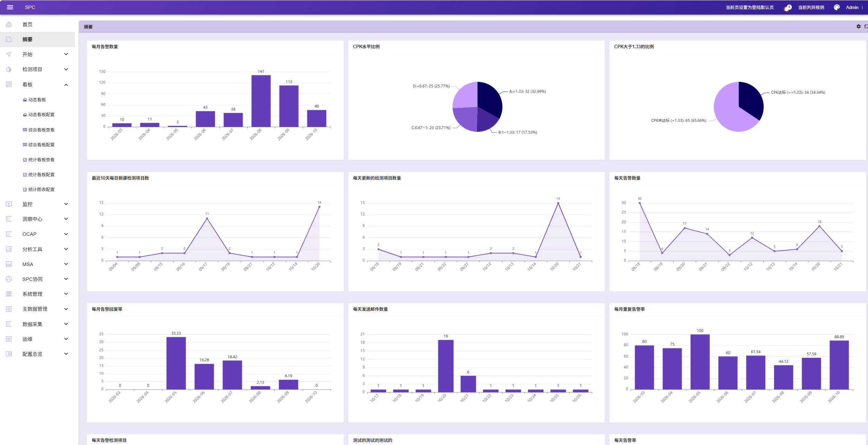Expand the 系统管理 menu chevron
Image resolution: width=868 pixels, height=445 pixels.
[66, 294]
